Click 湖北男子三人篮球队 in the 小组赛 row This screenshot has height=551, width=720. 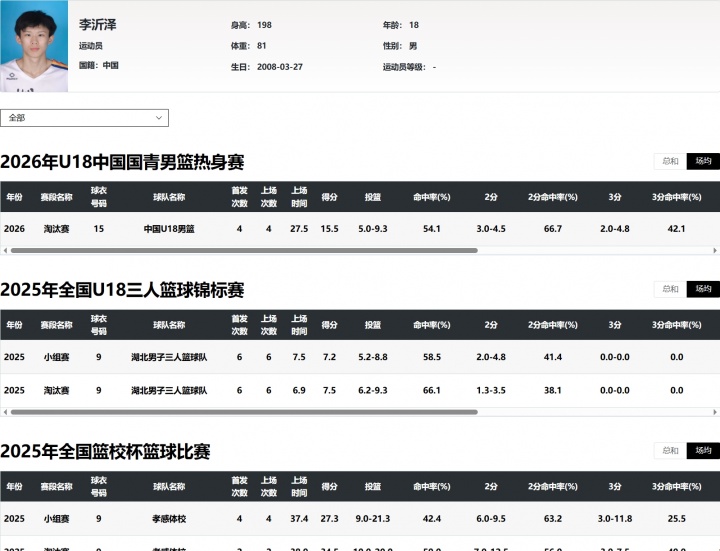(169, 357)
